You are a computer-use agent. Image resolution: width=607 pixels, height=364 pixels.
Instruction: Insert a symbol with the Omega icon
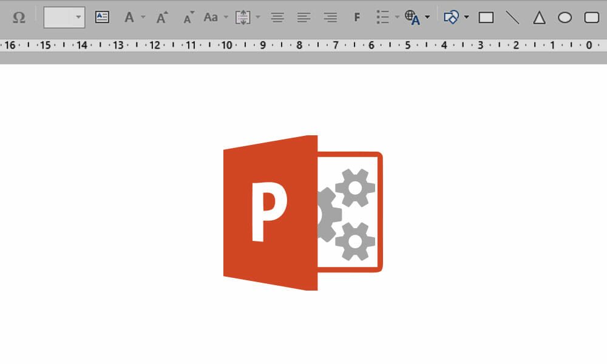[x=19, y=18]
